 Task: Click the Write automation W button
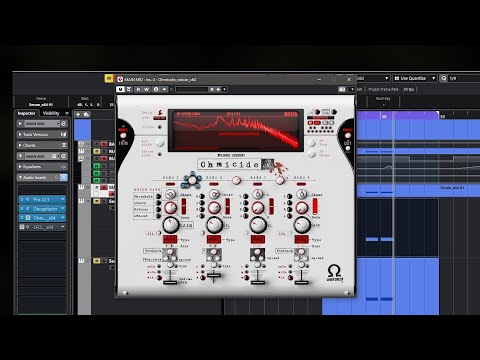(146, 89)
